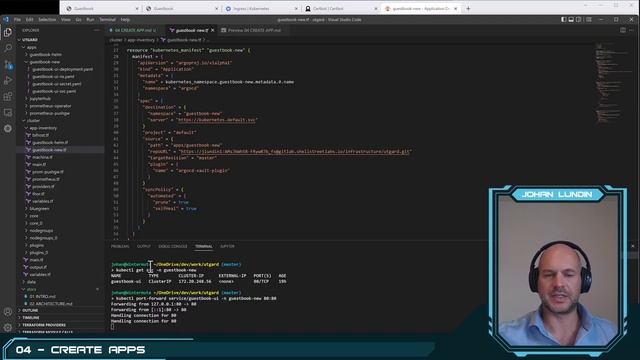Open the Manage gear icon
Image resolution: width=640 pixels, height=360 pixels.
8,327
